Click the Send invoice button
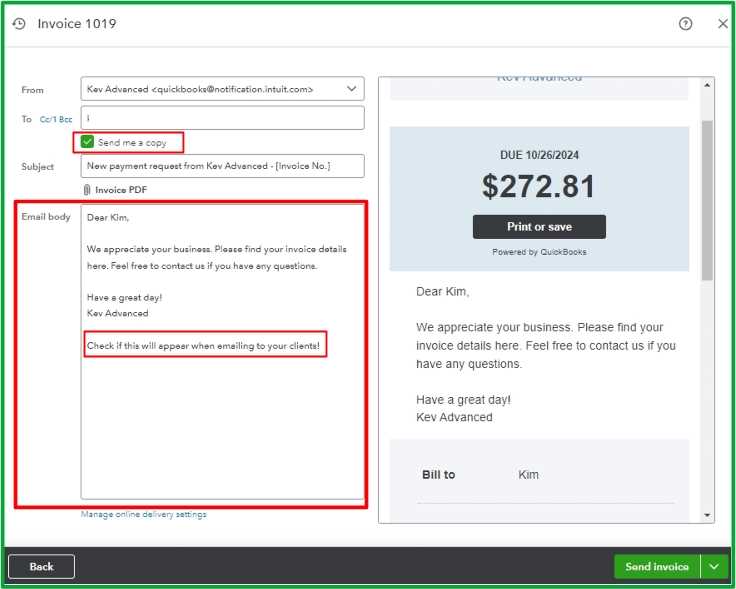The width and height of the screenshot is (736, 589). (x=657, y=566)
